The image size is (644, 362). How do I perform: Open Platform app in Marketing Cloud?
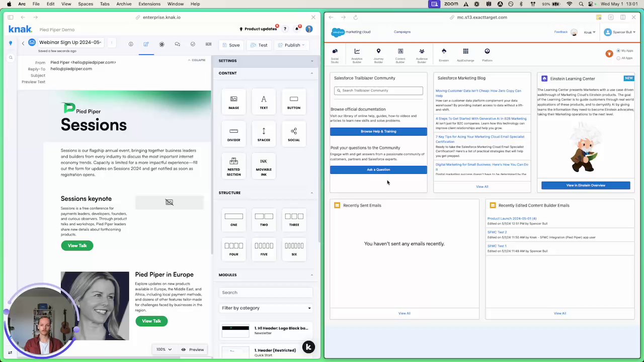pyautogui.click(x=487, y=55)
